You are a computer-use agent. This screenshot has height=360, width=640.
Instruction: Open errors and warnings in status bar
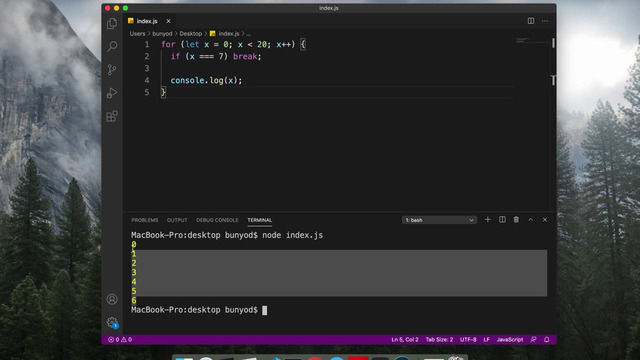click(120, 339)
